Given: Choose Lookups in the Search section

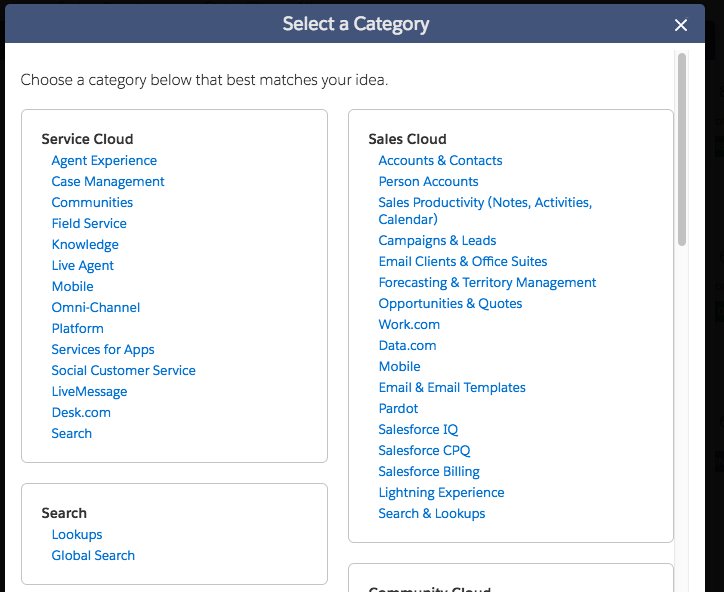Looking at the screenshot, I should [77, 535].
